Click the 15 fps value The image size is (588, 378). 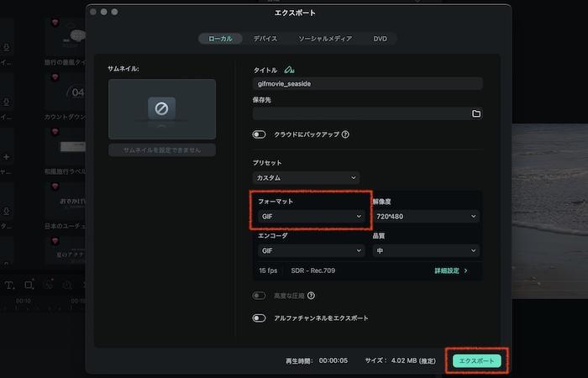(268, 270)
